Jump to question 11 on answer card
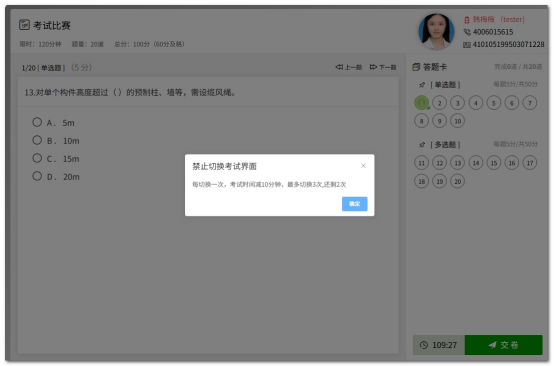The height and width of the screenshot is (366, 554). [x=422, y=163]
